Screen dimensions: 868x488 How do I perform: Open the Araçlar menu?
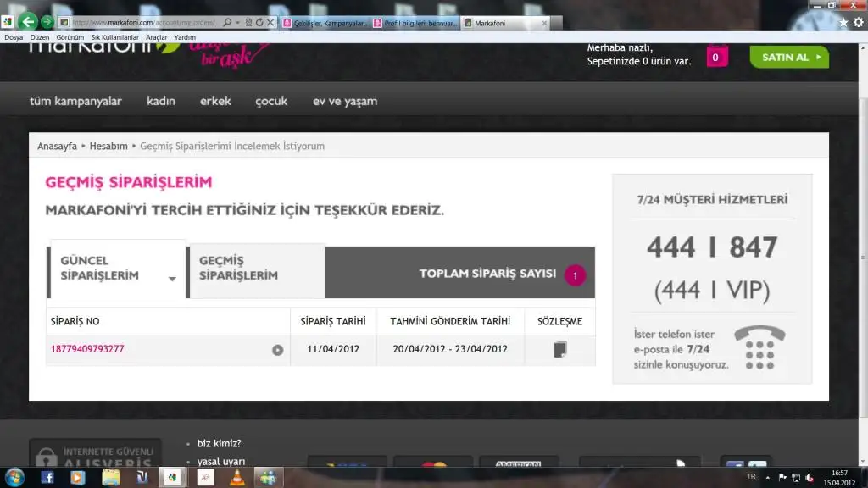point(156,37)
